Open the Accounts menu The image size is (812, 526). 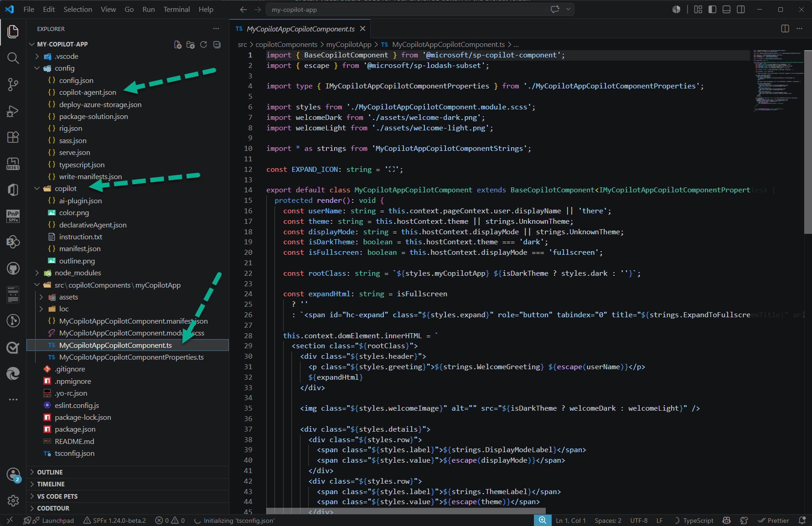(13, 474)
